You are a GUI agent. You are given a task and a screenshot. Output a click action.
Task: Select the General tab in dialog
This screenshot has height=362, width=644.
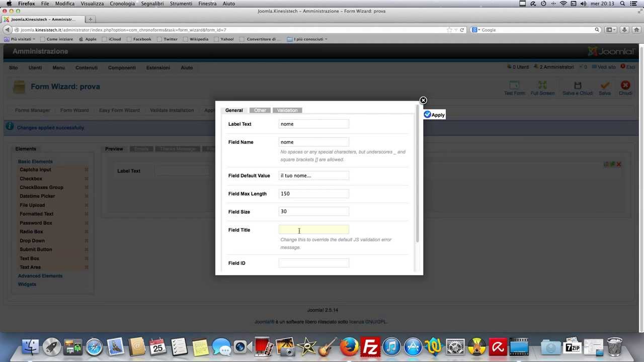coord(234,110)
